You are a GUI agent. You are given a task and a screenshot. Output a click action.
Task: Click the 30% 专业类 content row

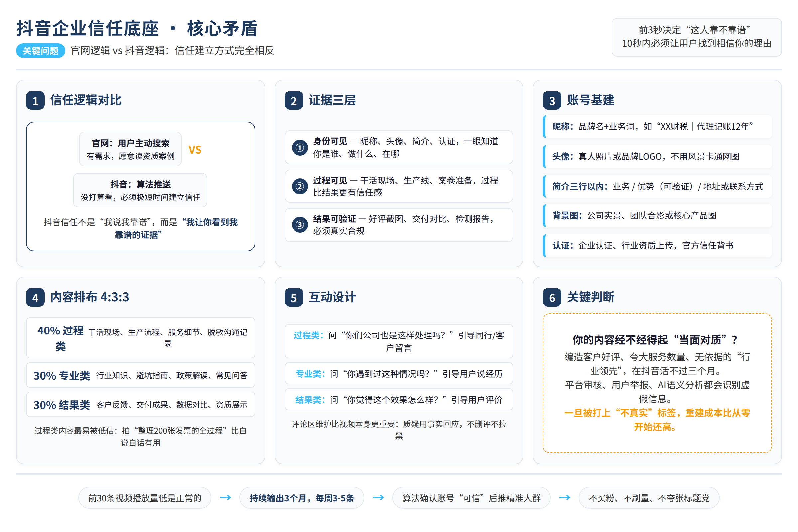point(140,375)
